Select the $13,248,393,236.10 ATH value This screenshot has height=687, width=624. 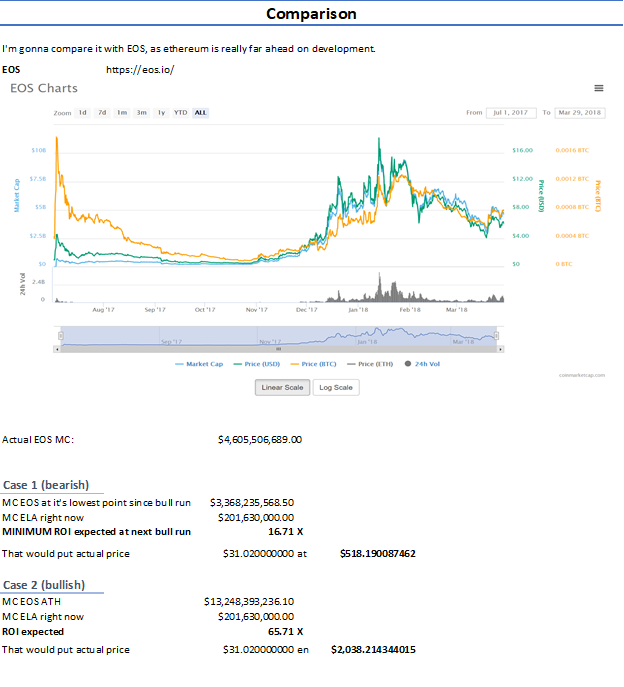click(249, 602)
